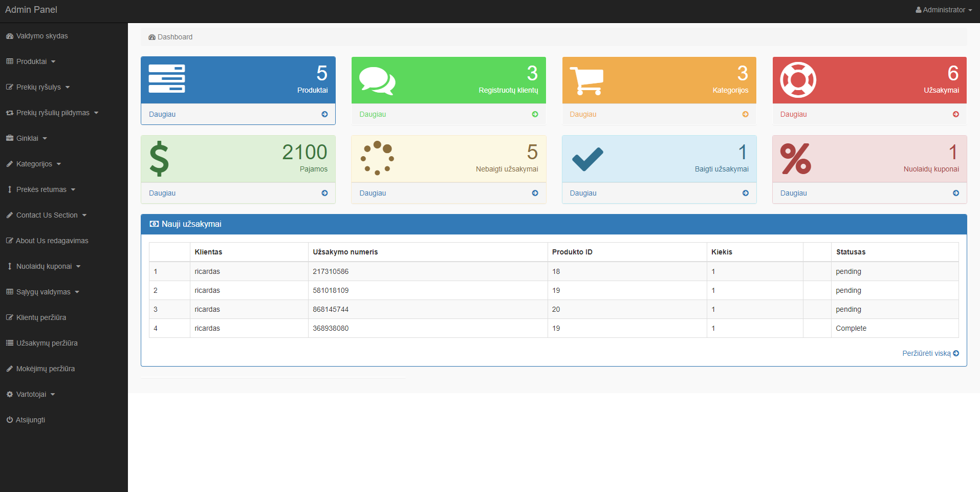Click Daugiau link under Baigti užsakymai card
980x492 pixels.
(583, 193)
